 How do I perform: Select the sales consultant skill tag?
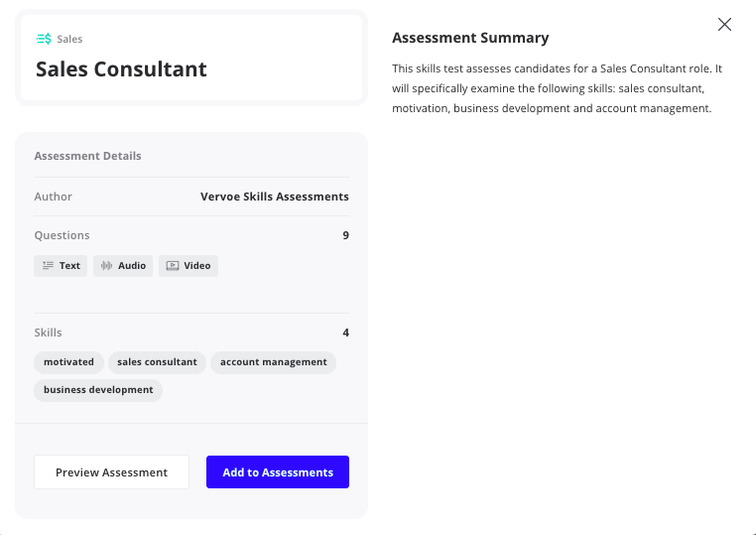click(157, 362)
